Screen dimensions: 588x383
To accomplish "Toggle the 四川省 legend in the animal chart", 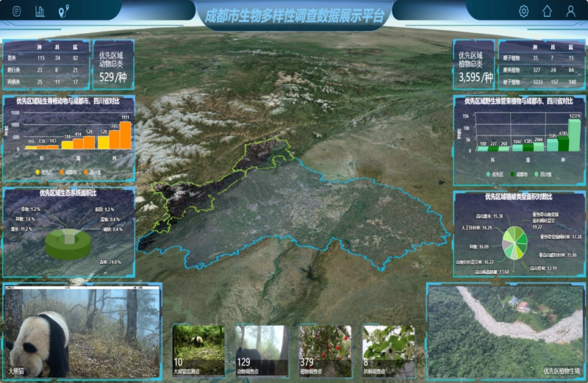I will tap(93, 172).
